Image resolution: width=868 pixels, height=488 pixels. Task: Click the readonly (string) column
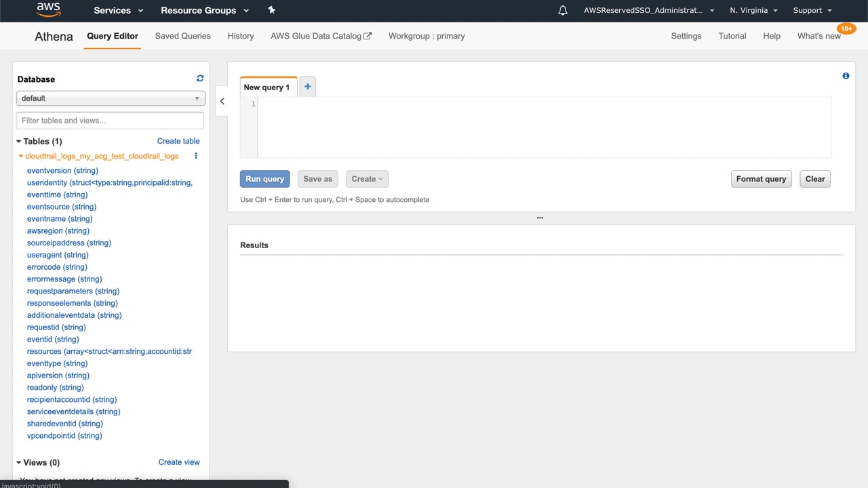point(56,388)
